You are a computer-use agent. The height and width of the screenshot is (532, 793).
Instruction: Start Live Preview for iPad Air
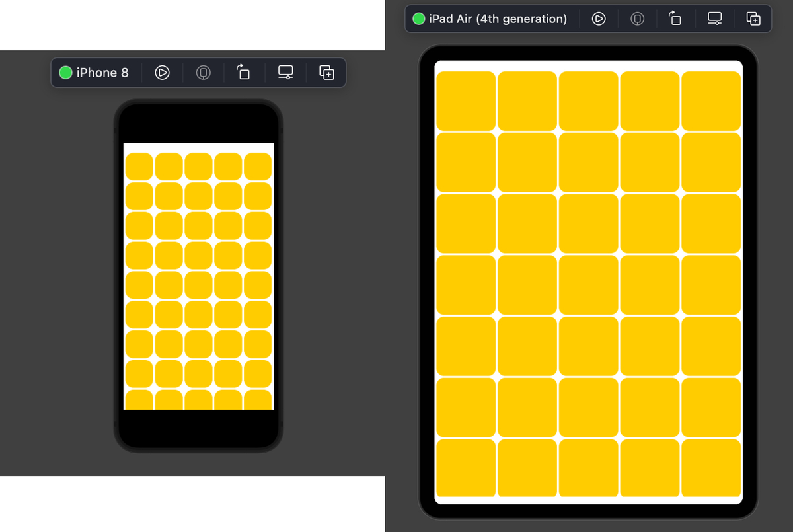[x=599, y=19]
